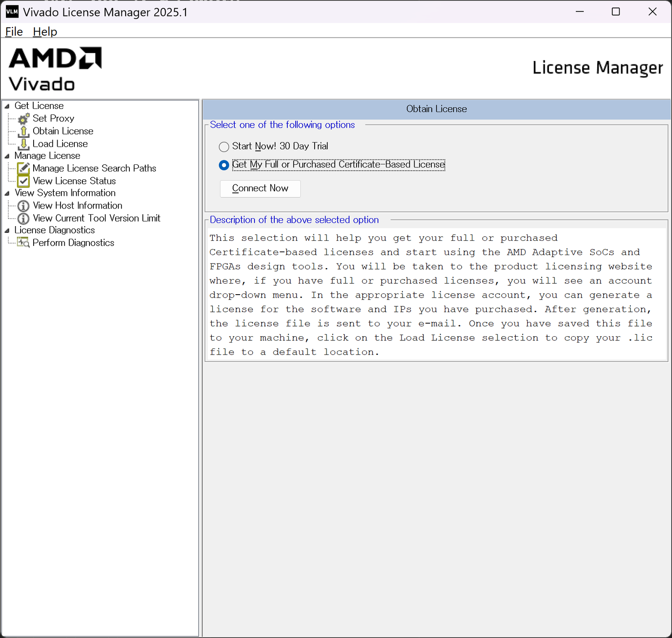Select the Manage License Search Paths pencil icon
The image size is (672, 638).
pos(24,168)
